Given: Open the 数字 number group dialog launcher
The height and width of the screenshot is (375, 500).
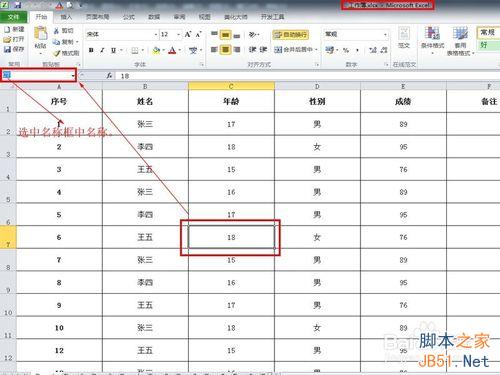Looking at the screenshot, I should pos(386,64).
